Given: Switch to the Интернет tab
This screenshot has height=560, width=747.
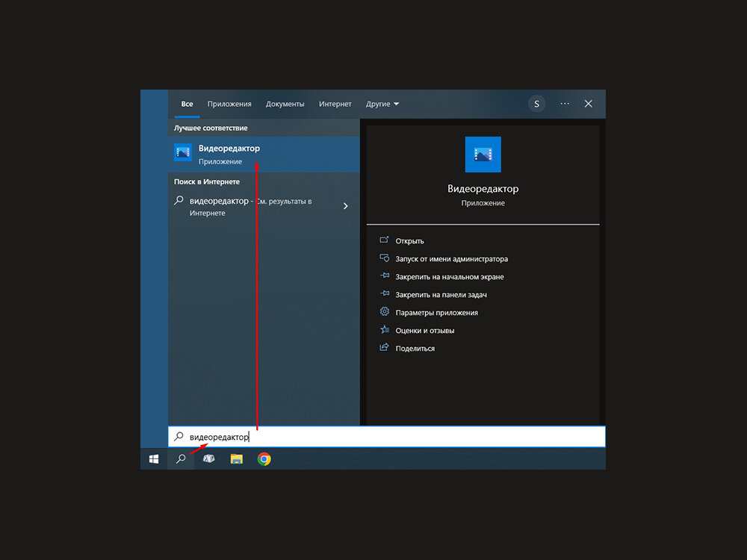Looking at the screenshot, I should [335, 104].
